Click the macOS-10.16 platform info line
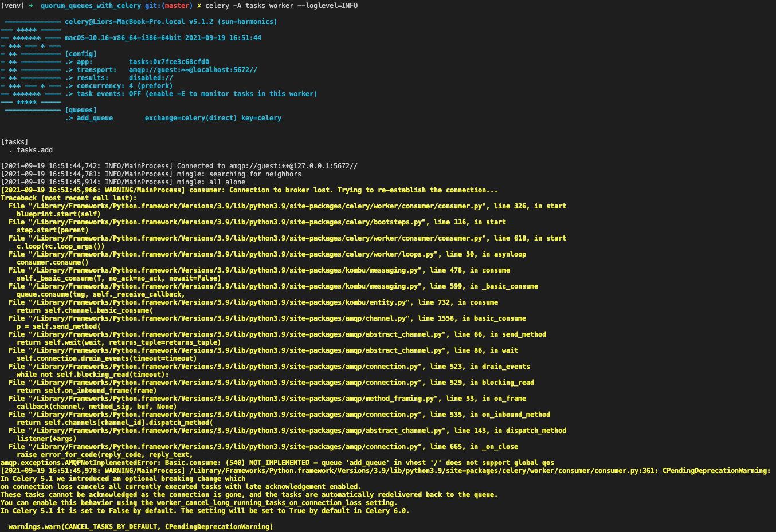Viewport: 776px width, 532px height. [x=163, y=38]
